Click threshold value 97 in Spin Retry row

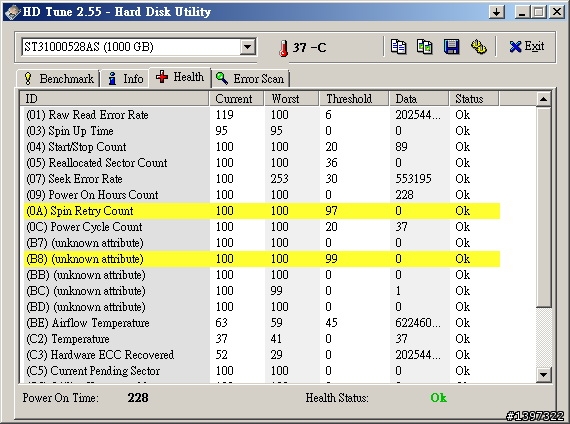(x=331, y=211)
